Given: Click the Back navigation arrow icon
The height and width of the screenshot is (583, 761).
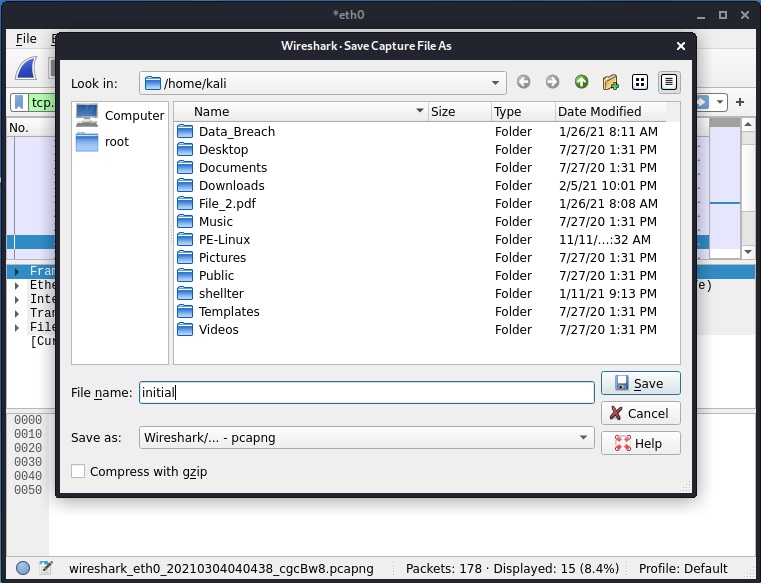Looking at the screenshot, I should click(x=523, y=82).
